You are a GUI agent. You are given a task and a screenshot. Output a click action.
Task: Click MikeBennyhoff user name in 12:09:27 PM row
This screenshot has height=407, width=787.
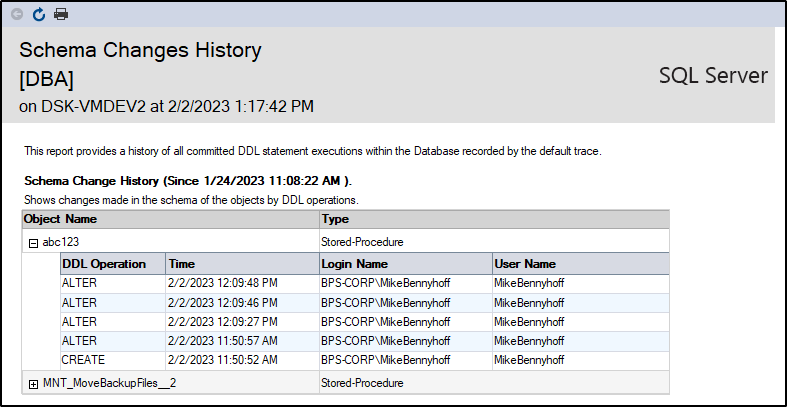point(529,322)
